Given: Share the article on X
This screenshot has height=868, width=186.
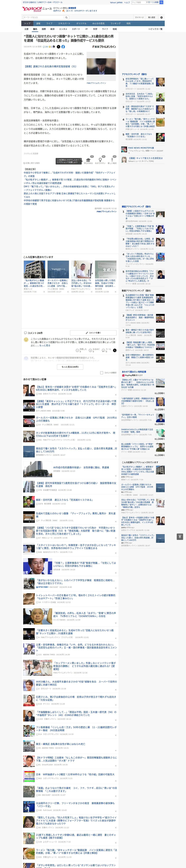Looking at the screenshot, I should pyautogui.click(x=58, y=47).
